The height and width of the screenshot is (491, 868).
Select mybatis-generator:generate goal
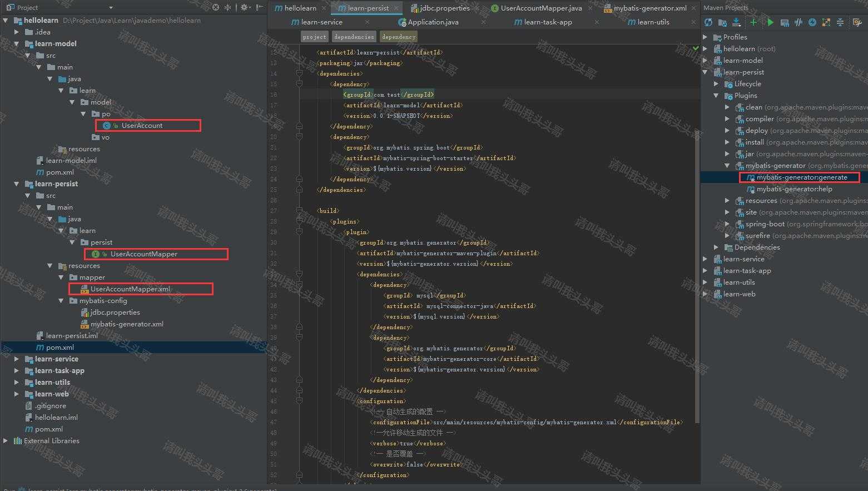(x=802, y=177)
